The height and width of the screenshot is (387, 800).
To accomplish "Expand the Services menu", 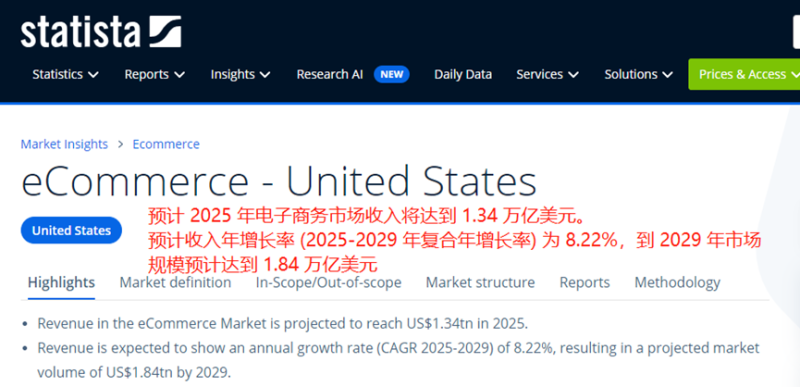I will [547, 74].
